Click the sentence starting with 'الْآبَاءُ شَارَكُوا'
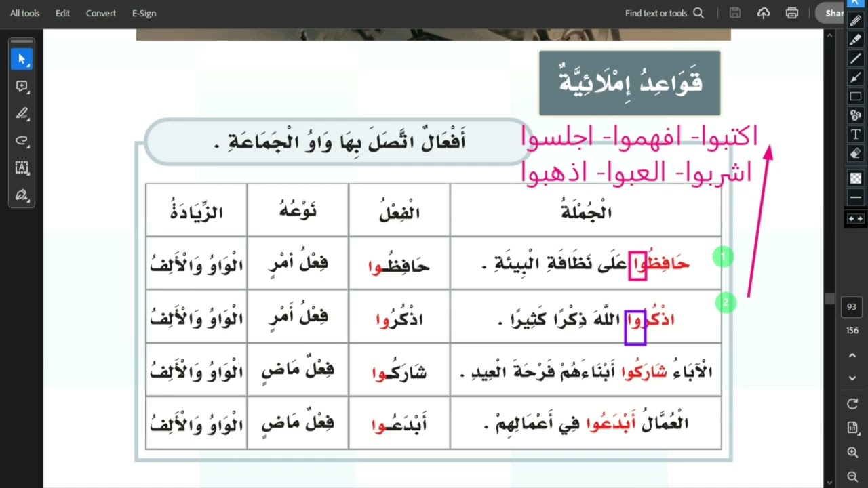Viewport: 868px width, 488px height. (x=586, y=371)
